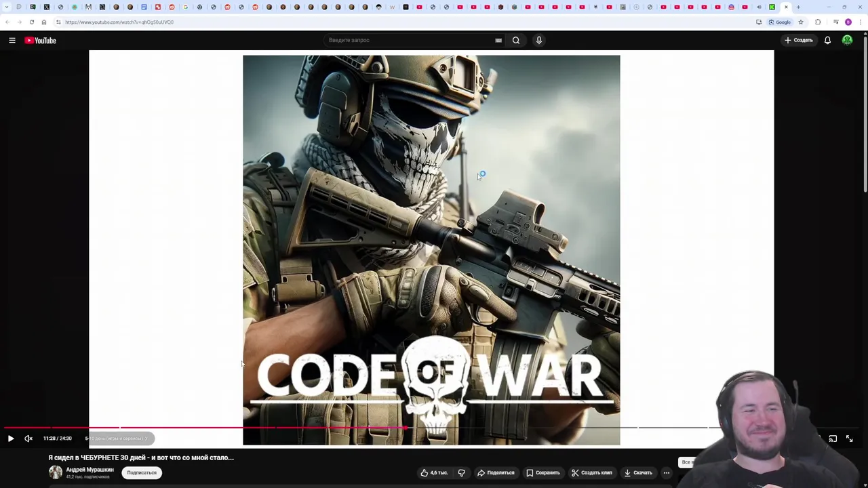
Task: Click 41,2 тыс. подписчиков text
Action: click(x=87, y=477)
